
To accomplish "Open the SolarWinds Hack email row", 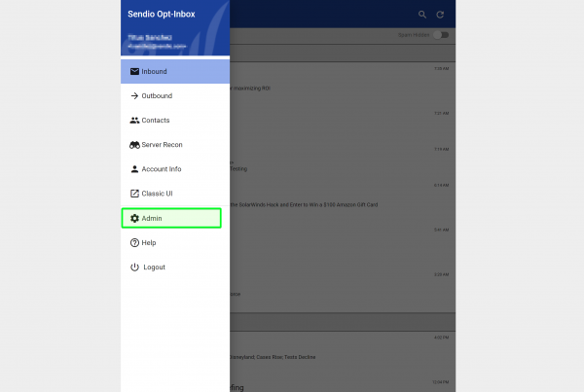I will click(343, 203).
